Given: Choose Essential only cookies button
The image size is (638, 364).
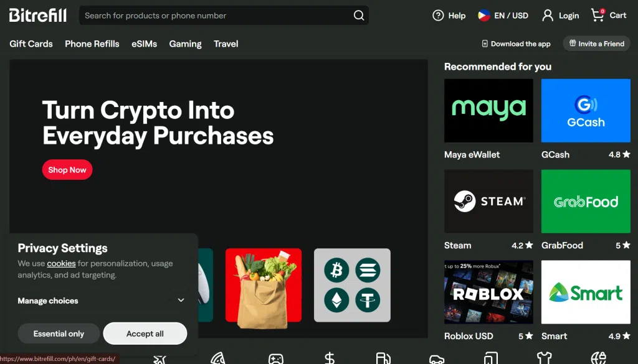Looking at the screenshot, I should pos(59,334).
